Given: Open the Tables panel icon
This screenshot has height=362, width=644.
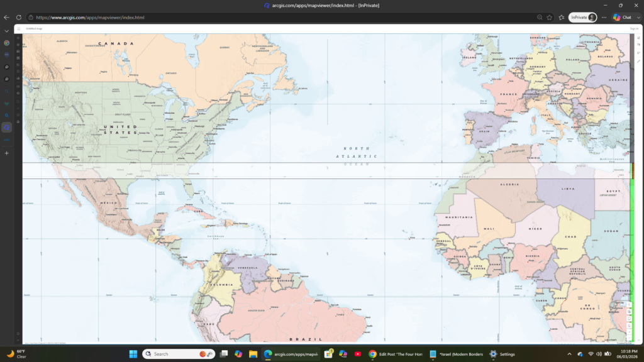Looking at the screenshot, I should tap(18, 52).
